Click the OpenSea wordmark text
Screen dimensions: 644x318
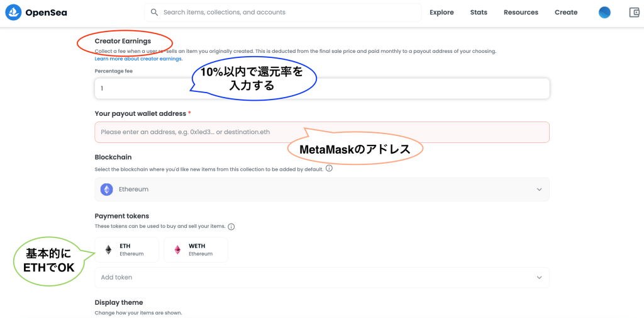[x=47, y=13]
